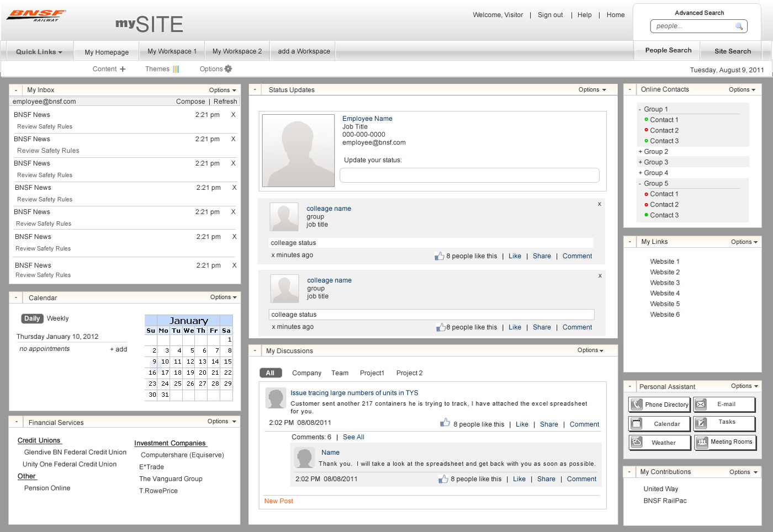773x532 pixels.
Task: Click Website 3 in My Links
Action: click(665, 283)
